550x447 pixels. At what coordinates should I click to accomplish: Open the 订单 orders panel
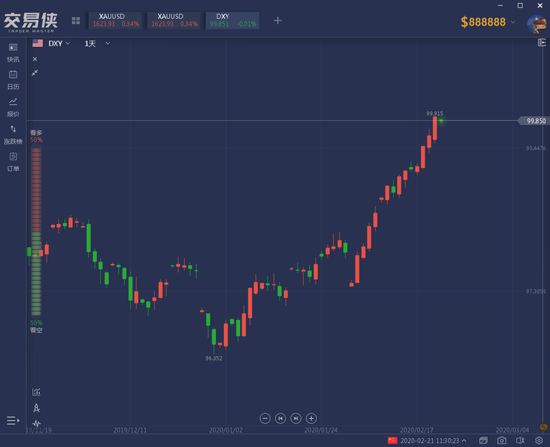tap(13, 162)
